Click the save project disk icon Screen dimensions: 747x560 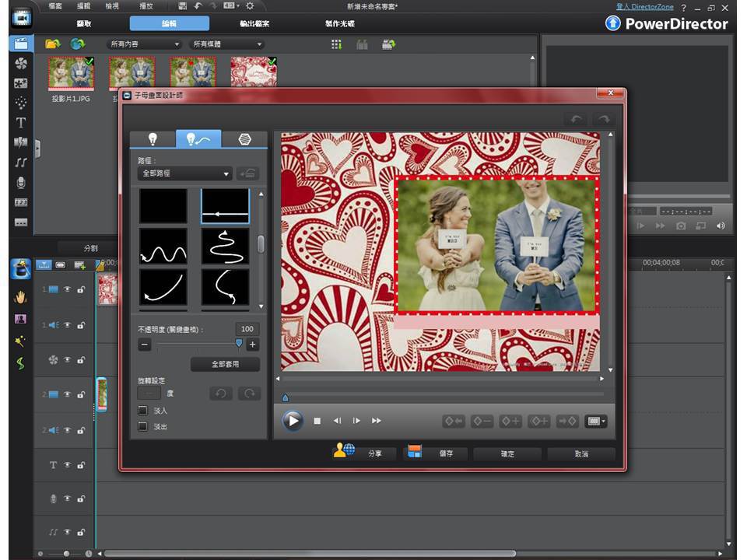[182, 5]
